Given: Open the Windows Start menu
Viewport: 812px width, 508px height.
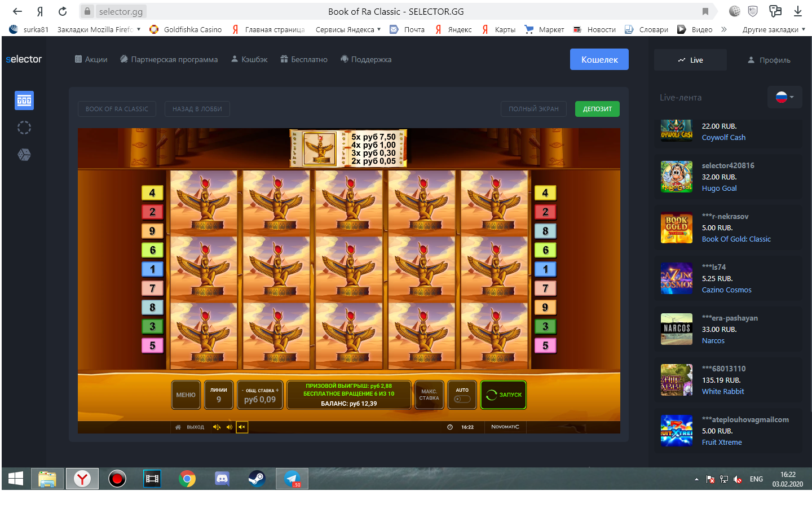Looking at the screenshot, I should point(16,479).
